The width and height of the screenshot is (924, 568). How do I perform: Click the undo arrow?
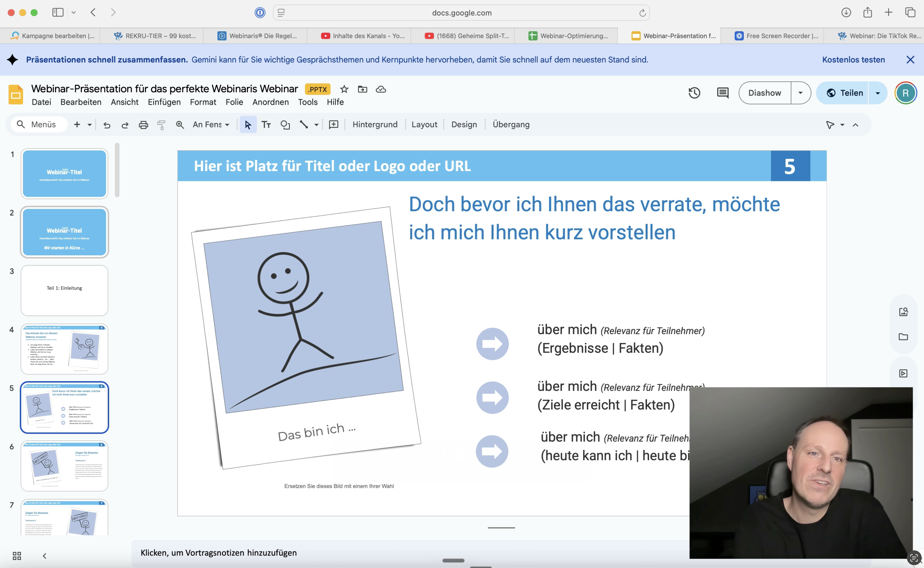pos(107,125)
